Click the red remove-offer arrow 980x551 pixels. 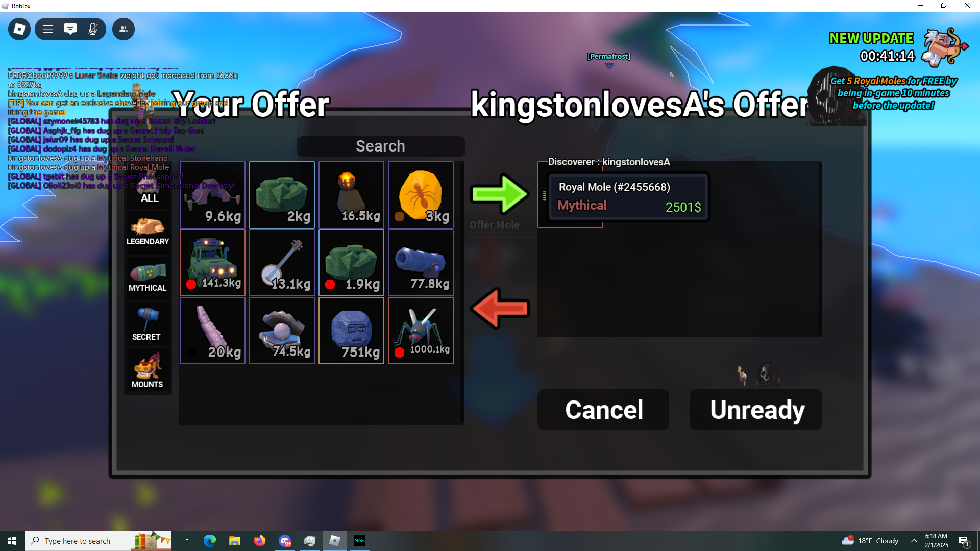point(500,308)
